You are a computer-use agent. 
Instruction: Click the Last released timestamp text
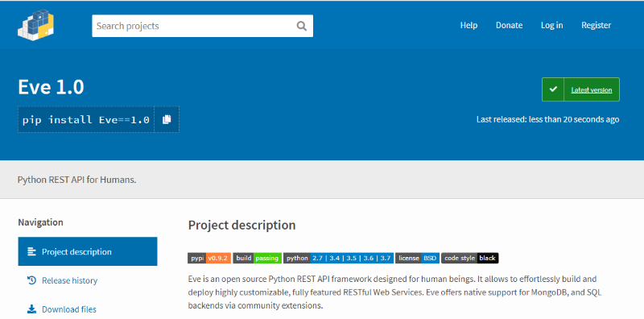tap(548, 119)
